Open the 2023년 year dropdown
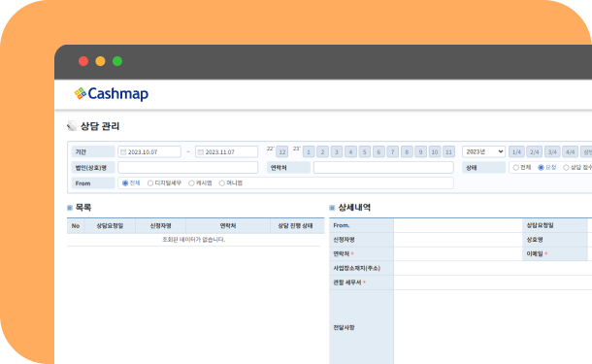Image resolution: width=592 pixels, height=364 pixels. (x=483, y=151)
